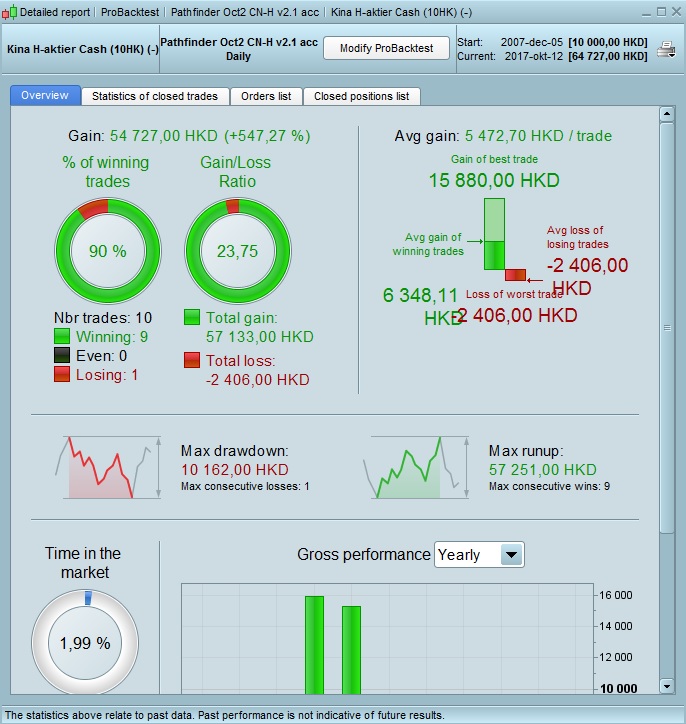The image size is (686, 724).
Task: Click Max consecutive wins: 9 text
Action: click(549, 486)
